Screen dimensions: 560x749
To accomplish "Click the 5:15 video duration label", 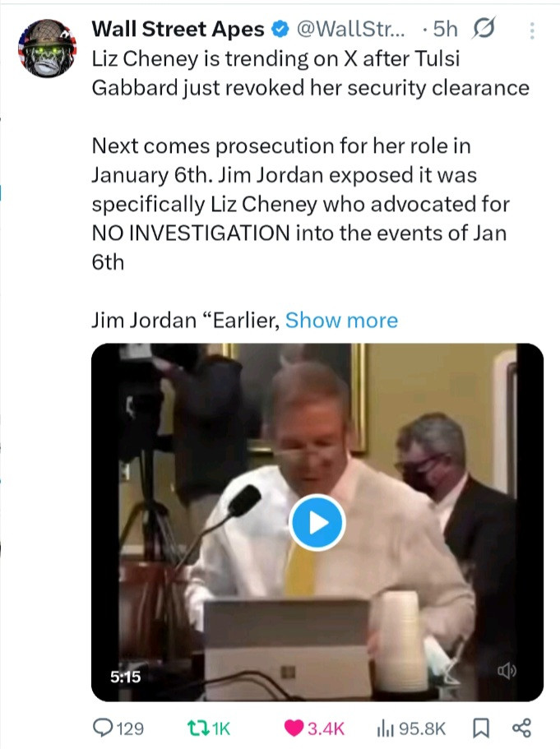I will [x=126, y=677].
